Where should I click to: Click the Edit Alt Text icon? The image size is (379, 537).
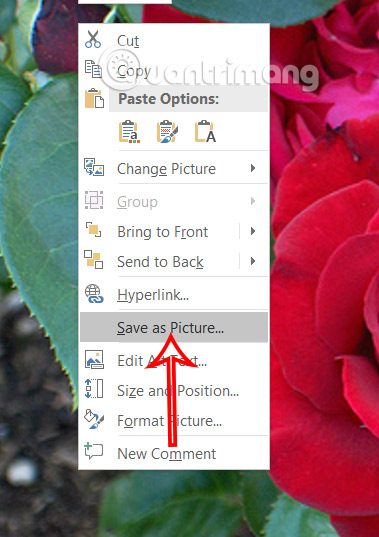click(x=94, y=359)
